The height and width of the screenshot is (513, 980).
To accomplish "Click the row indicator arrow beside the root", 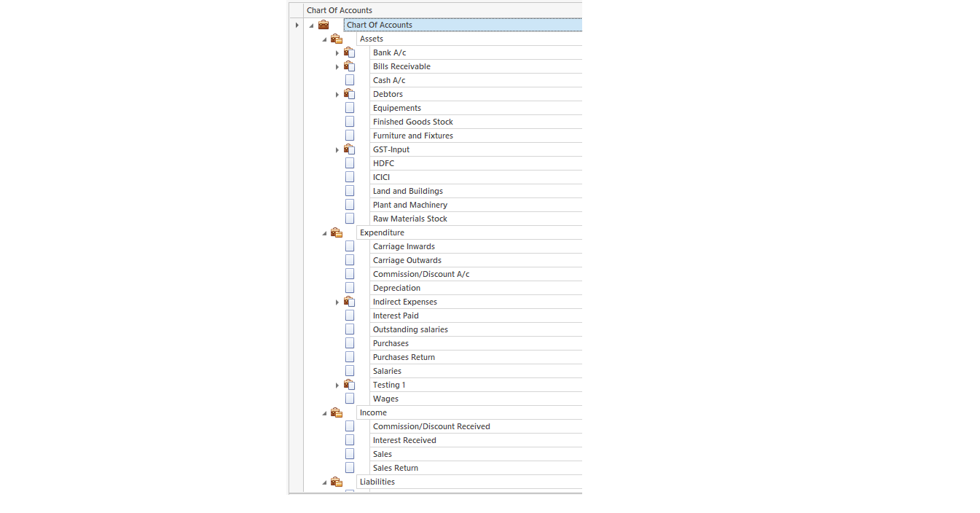I will [297, 25].
